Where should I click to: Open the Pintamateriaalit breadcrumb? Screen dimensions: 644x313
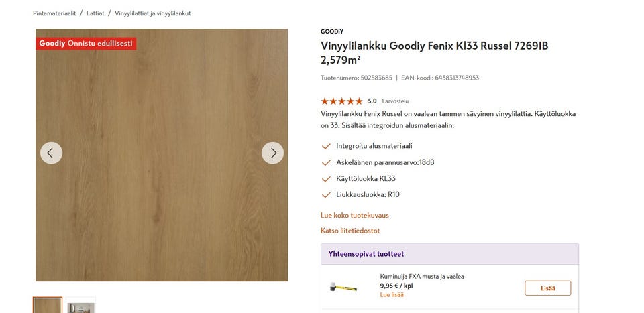(x=54, y=13)
